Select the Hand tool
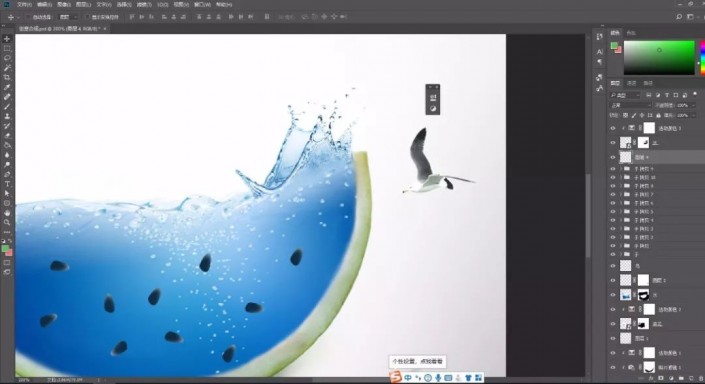The image size is (705, 384). pyautogui.click(x=7, y=213)
